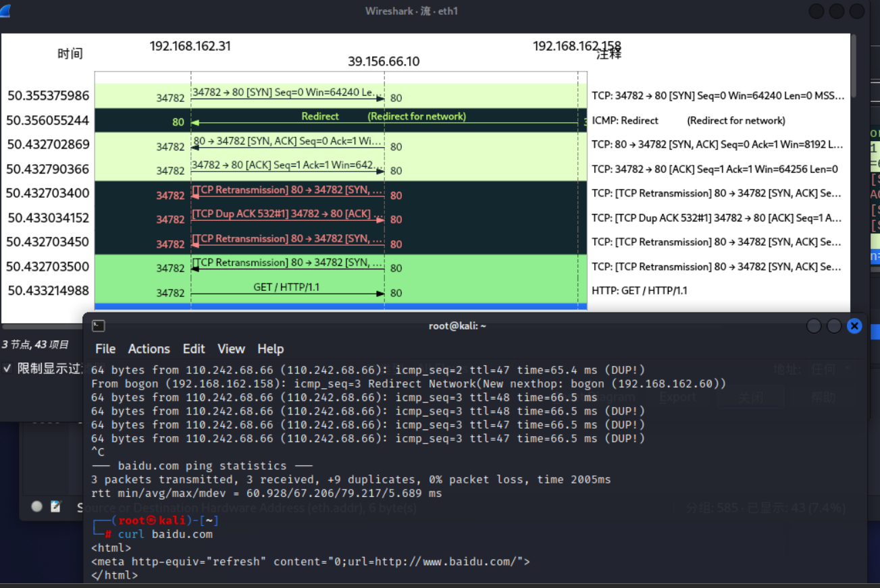Toggle the 限制显示过滤器 checkbox
This screenshot has width=880, height=588.
[x=7, y=369]
